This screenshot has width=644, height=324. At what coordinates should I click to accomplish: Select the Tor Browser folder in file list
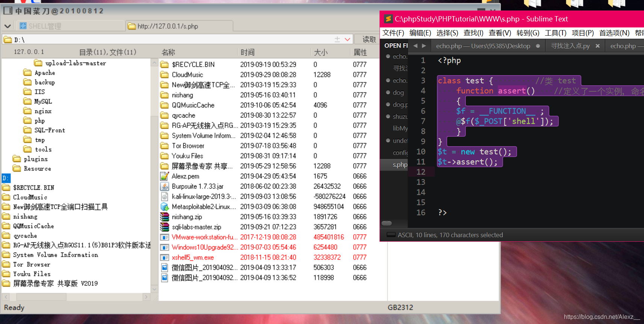(x=188, y=146)
